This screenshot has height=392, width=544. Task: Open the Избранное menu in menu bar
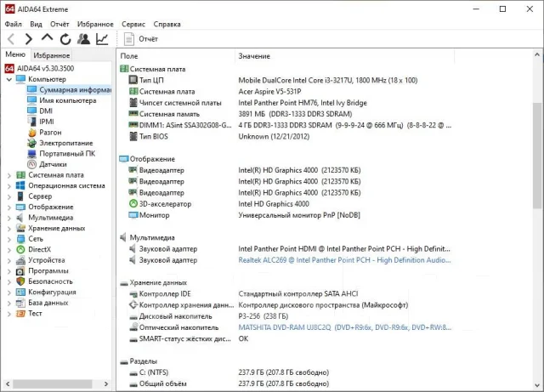pos(95,24)
